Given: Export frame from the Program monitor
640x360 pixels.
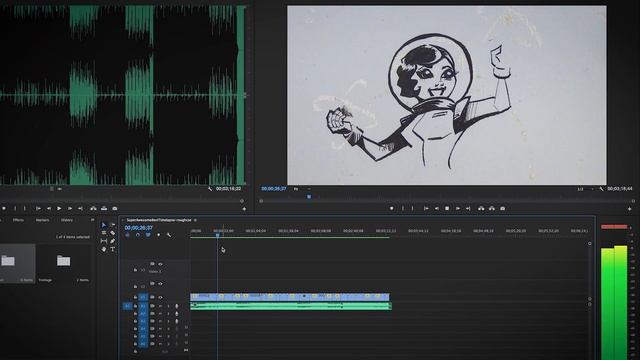Looking at the screenshot, I should [502, 209].
